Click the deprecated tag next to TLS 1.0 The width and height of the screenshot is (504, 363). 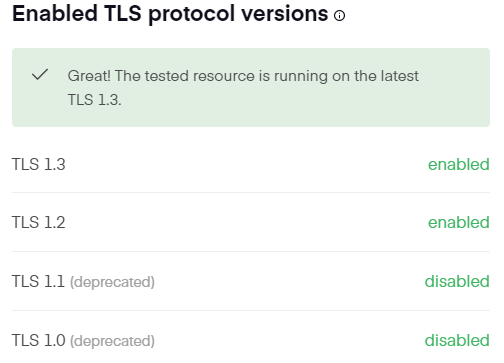112,341
